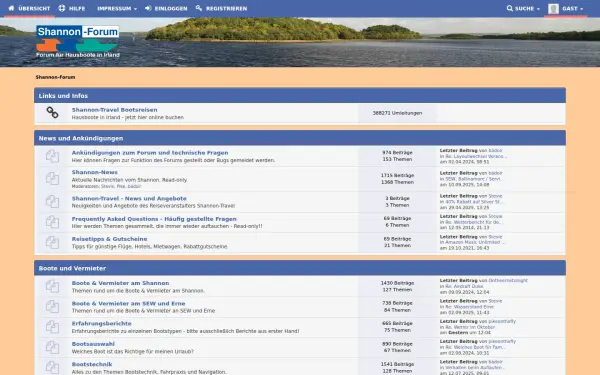Viewport: 600px width, 375px height.
Task: Click the Einloggen arrow icon
Action: [x=148, y=8]
